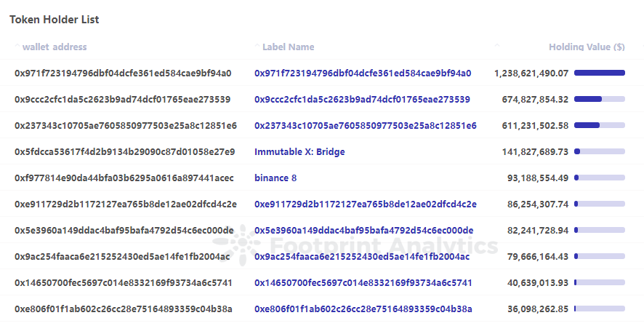Open label link starting with 0x5e3960a149dd
Image resolution: width=644 pixels, height=326 pixels.
pyautogui.click(x=363, y=231)
